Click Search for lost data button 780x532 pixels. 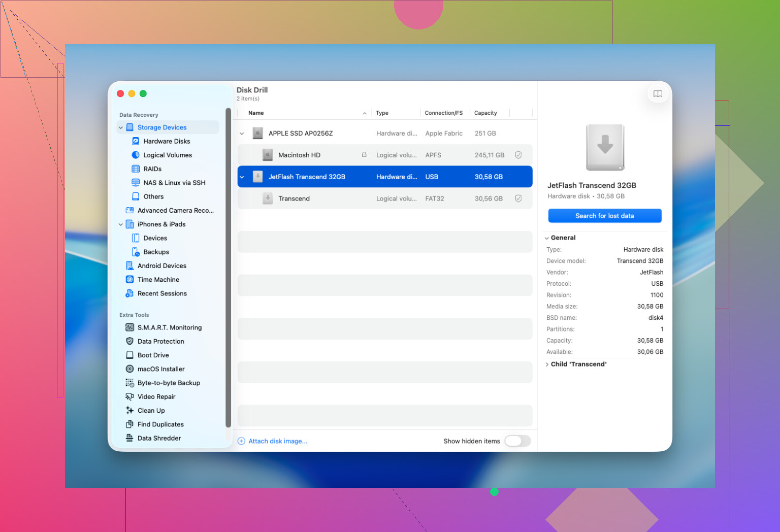pos(605,216)
